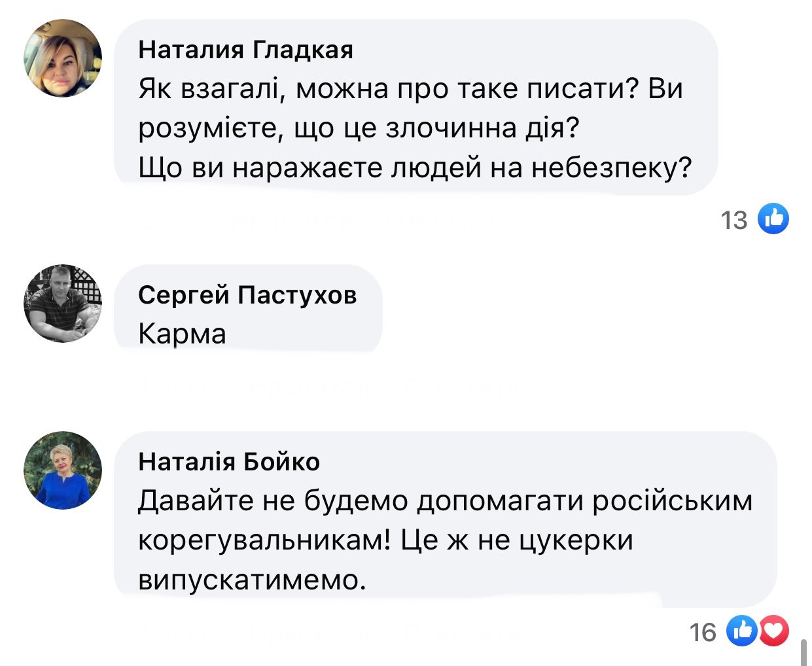
Task: Click the scrollbar thumb at bottom right
Action: pos(803,652)
